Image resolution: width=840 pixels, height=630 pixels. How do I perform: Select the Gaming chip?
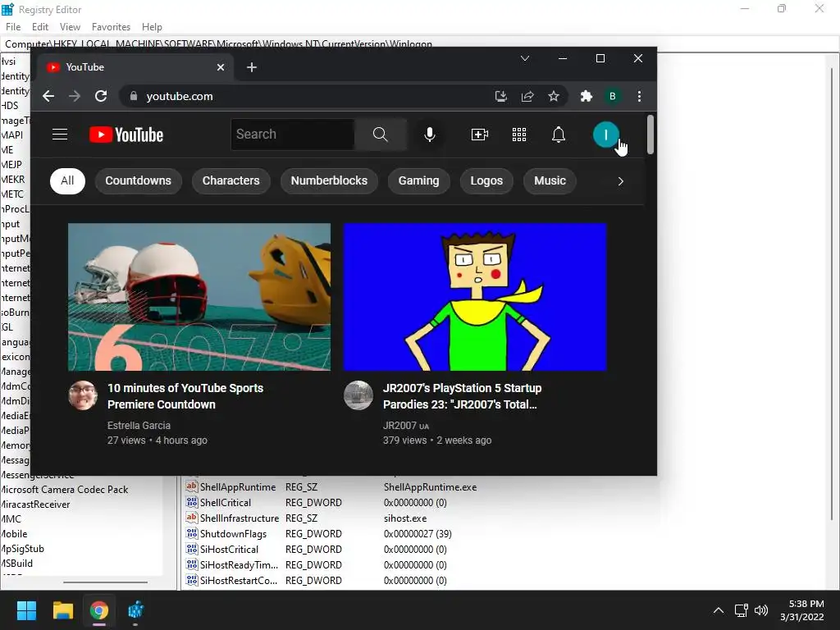(x=418, y=180)
